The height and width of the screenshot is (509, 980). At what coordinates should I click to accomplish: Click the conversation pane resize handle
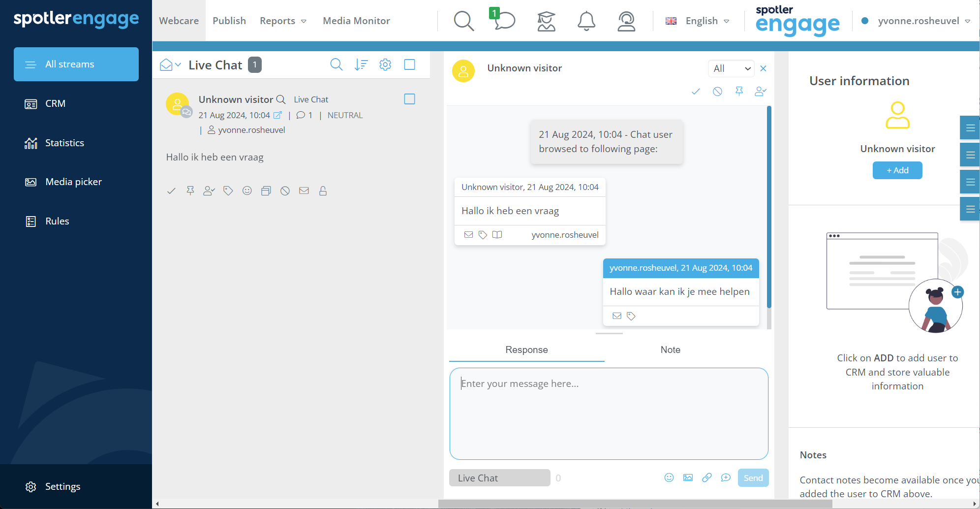[x=609, y=334]
